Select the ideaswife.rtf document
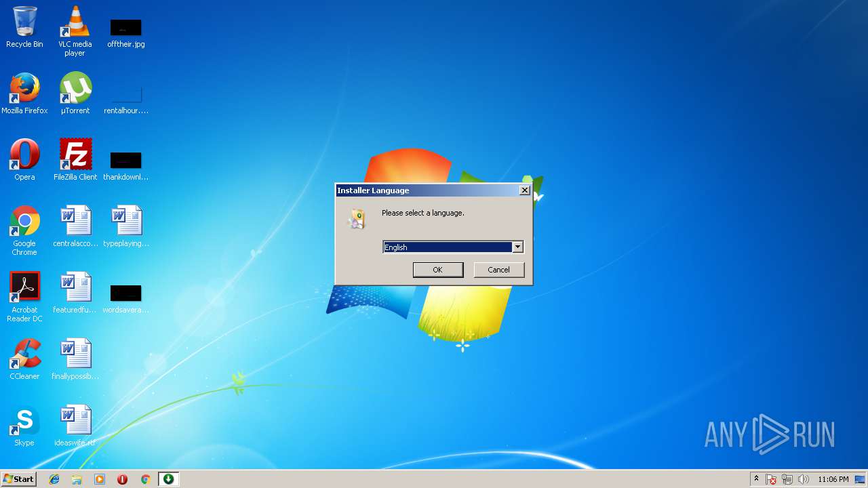The height and width of the screenshot is (488, 868). pos(75,426)
